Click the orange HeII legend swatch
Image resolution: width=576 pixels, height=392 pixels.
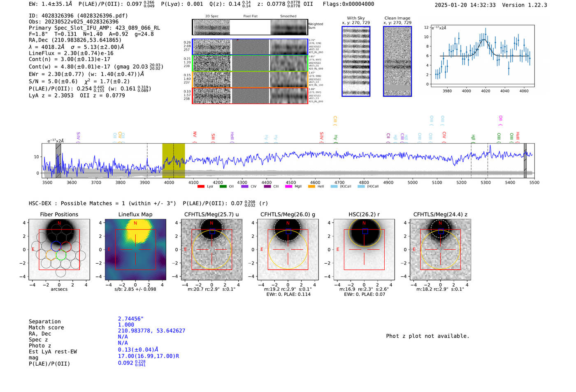(x=311, y=187)
